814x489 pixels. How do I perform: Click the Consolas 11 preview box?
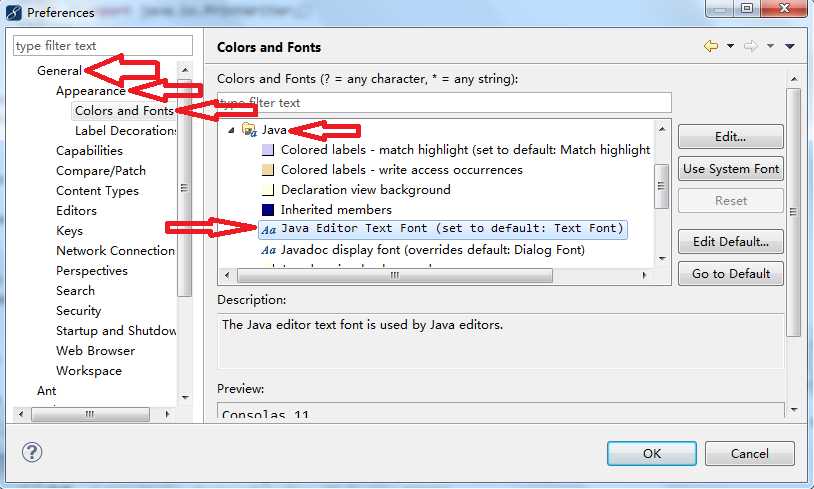(500, 410)
